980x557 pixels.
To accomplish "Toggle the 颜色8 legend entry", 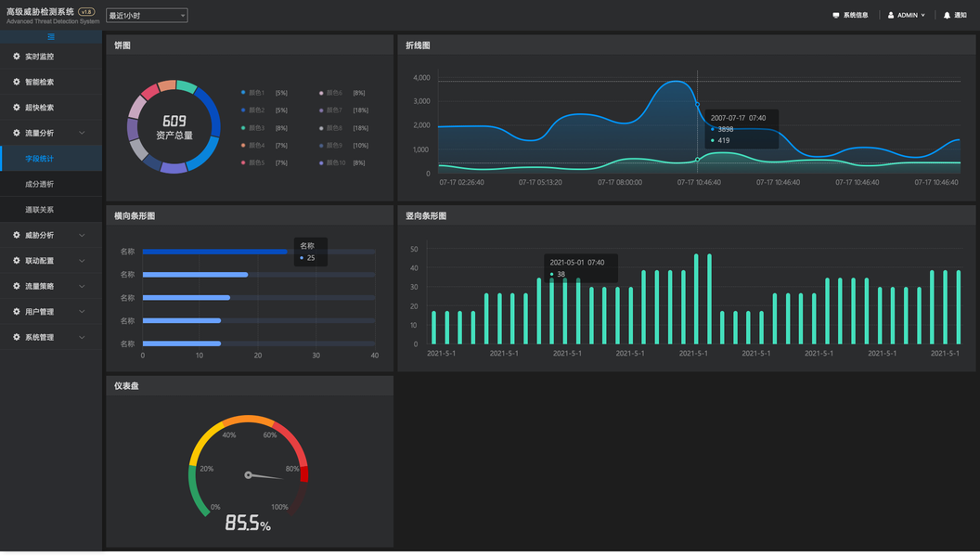I will tap(343, 128).
